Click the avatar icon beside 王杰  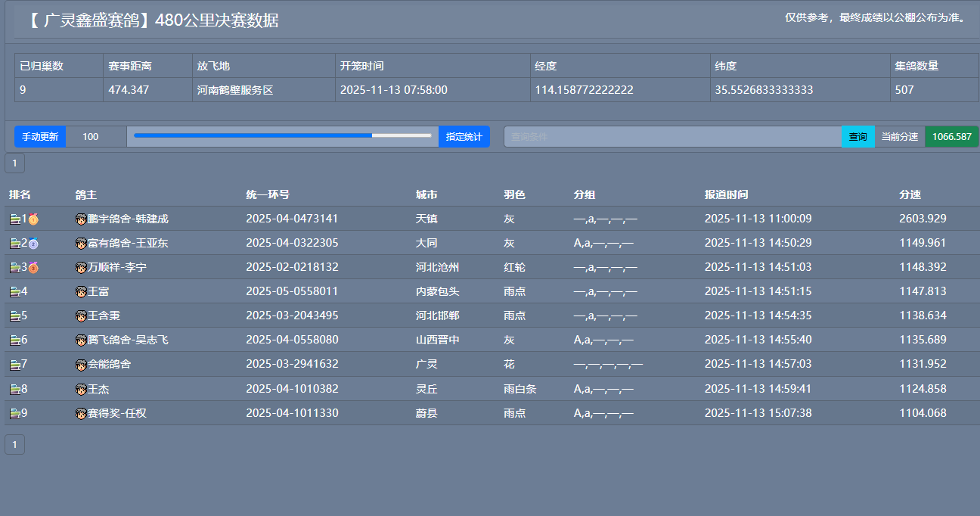pyautogui.click(x=81, y=390)
